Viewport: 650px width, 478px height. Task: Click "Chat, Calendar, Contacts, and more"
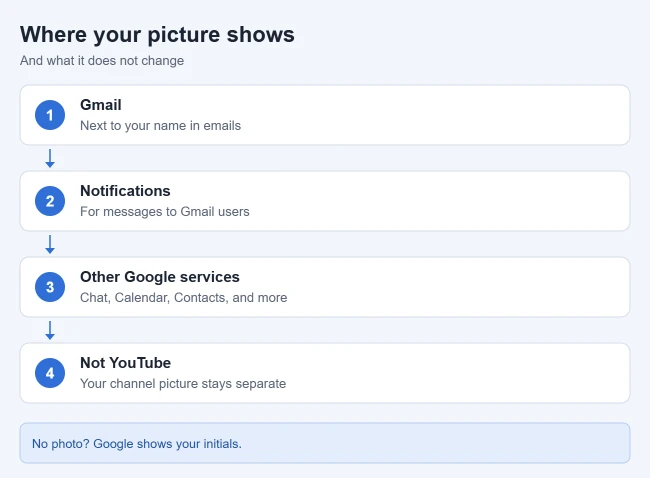[184, 297]
